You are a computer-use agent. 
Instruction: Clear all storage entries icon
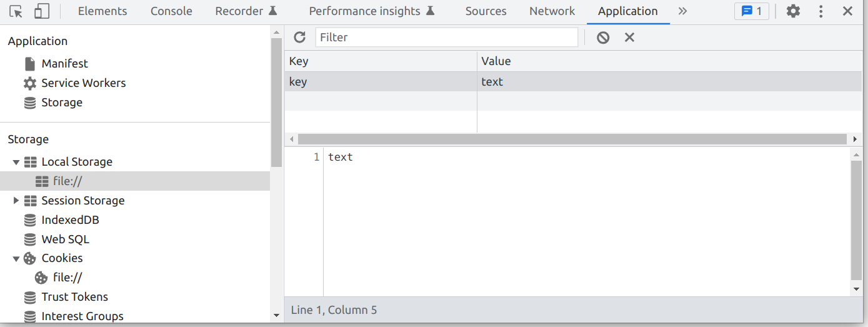click(x=603, y=38)
